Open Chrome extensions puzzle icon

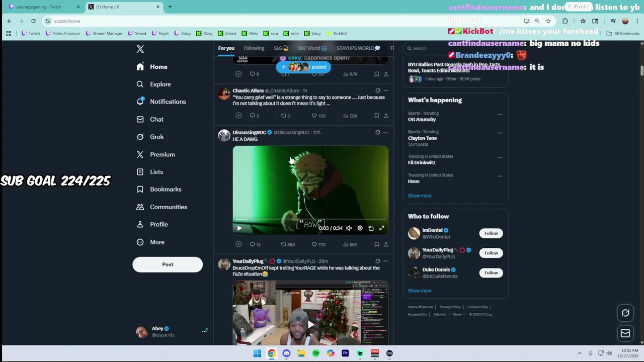tap(565, 21)
